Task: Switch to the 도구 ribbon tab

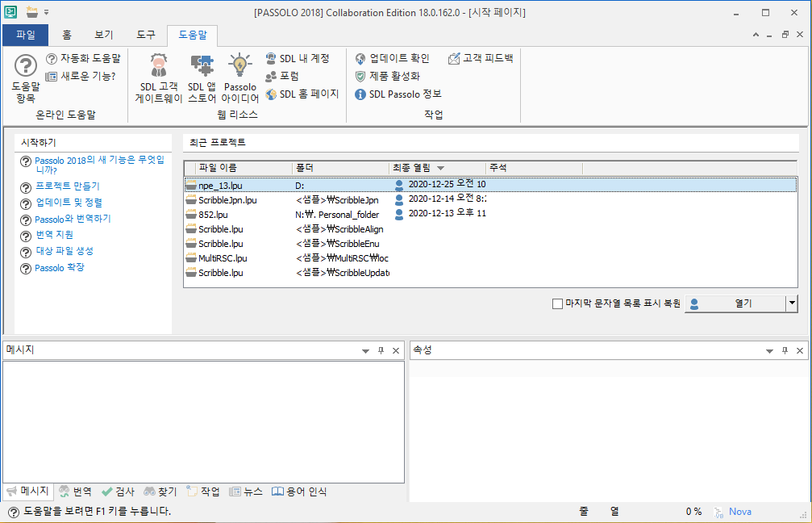Action: (x=145, y=35)
